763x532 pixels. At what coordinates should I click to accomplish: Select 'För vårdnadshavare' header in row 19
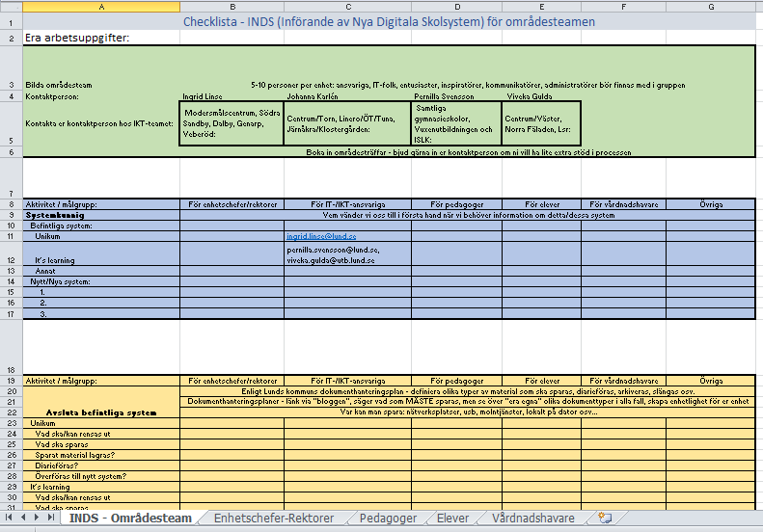(624, 381)
